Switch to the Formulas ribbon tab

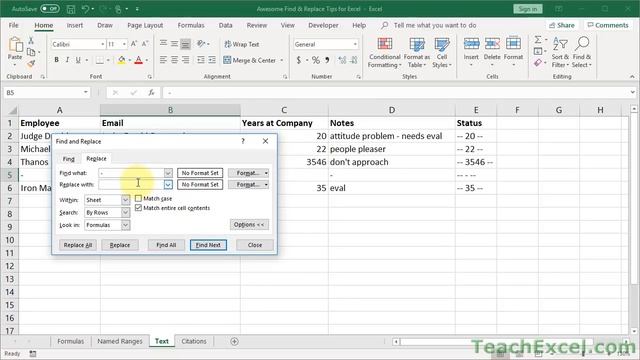click(x=191, y=25)
